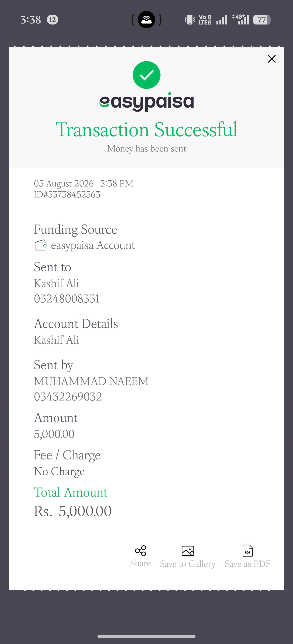Tap the vibrate mode status icon
The height and width of the screenshot is (644, 293).
click(x=190, y=20)
